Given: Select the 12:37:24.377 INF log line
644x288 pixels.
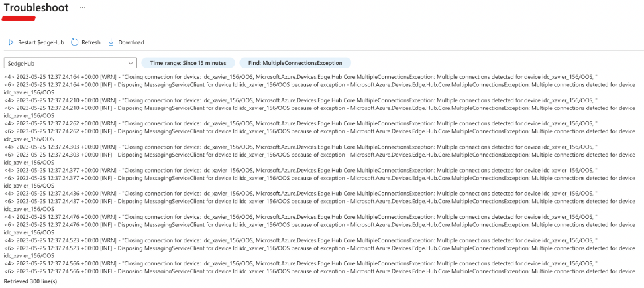Looking at the screenshot, I should [x=319, y=181].
